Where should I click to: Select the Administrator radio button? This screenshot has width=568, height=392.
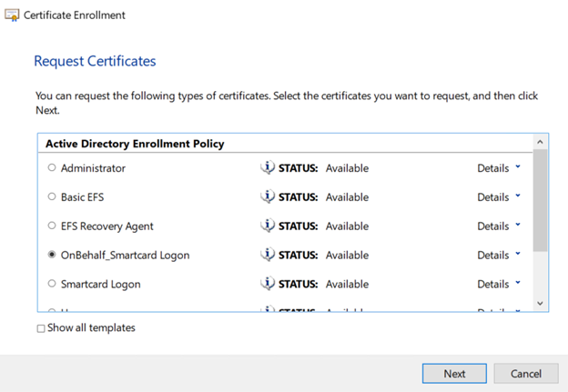[x=52, y=167]
